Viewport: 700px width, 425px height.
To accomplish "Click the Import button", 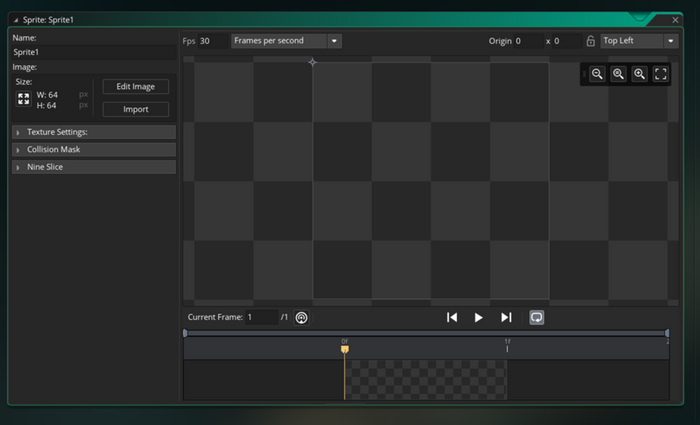I will coord(136,109).
